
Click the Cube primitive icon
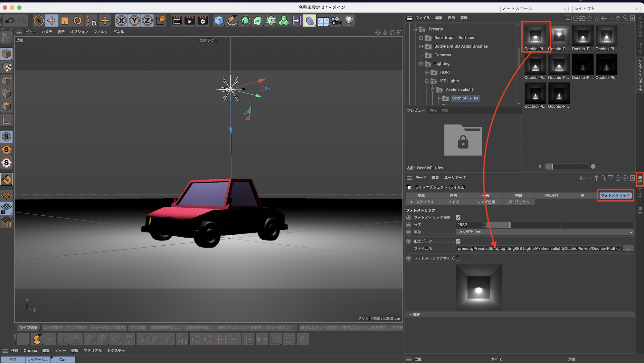pos(219,21)
